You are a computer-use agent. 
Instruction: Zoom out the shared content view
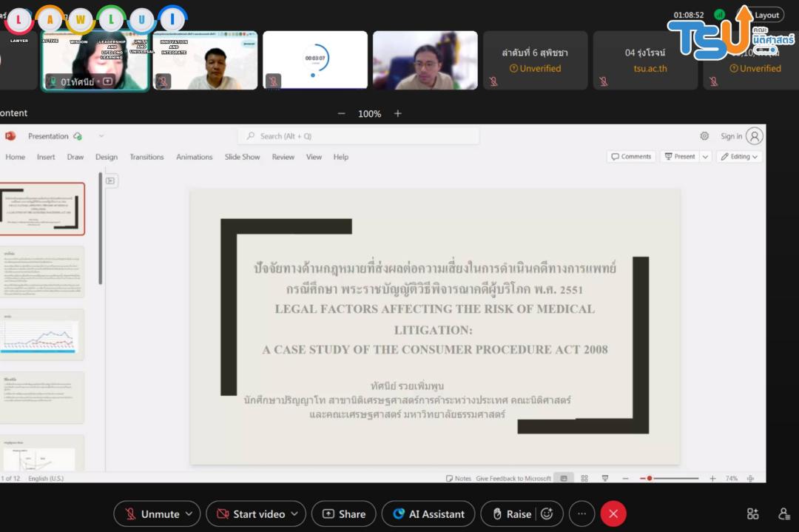click(x=341, y=114)
